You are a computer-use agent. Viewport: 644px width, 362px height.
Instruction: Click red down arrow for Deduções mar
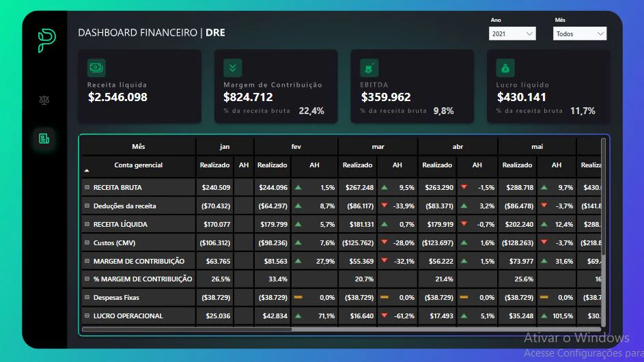(384, 206)
